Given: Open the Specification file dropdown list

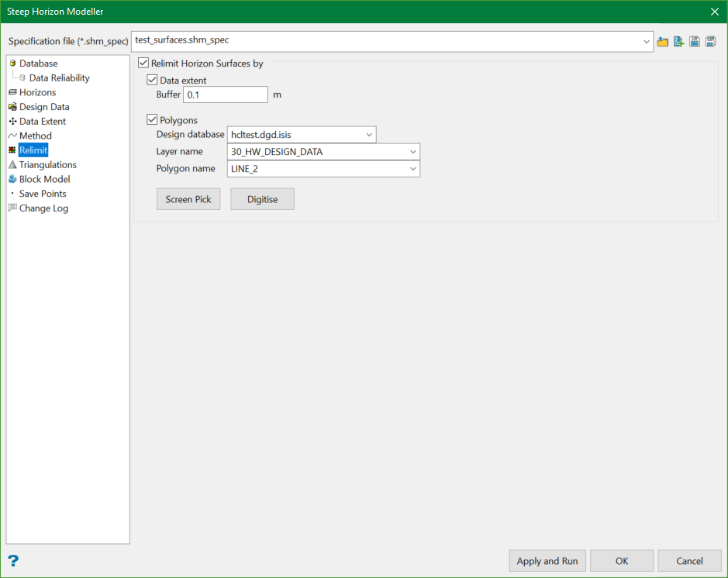Looking at the screenshot, I should pos(647,42).
